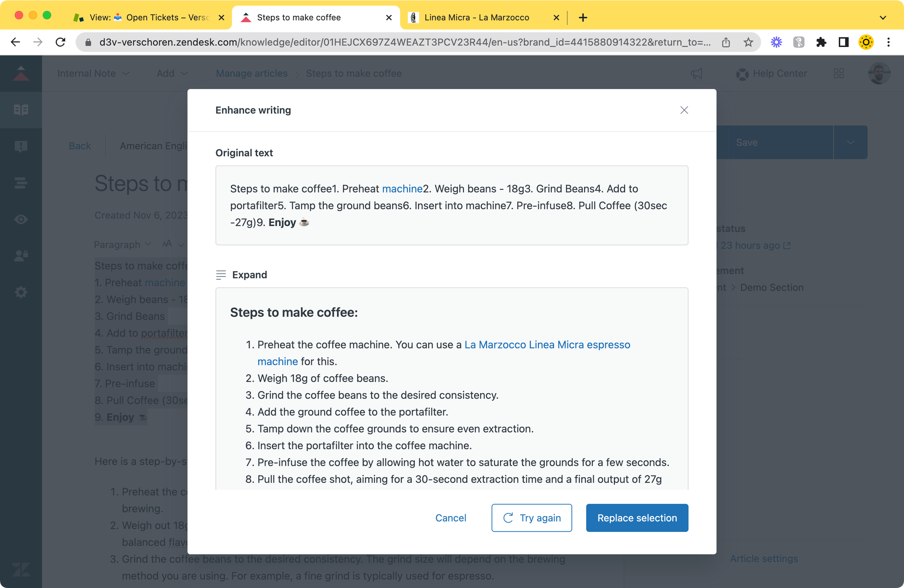The image size is (904, 588).
Task: Open the browser extensions puzzle icon
Action: pyautogui.click(x=821, y=42)
